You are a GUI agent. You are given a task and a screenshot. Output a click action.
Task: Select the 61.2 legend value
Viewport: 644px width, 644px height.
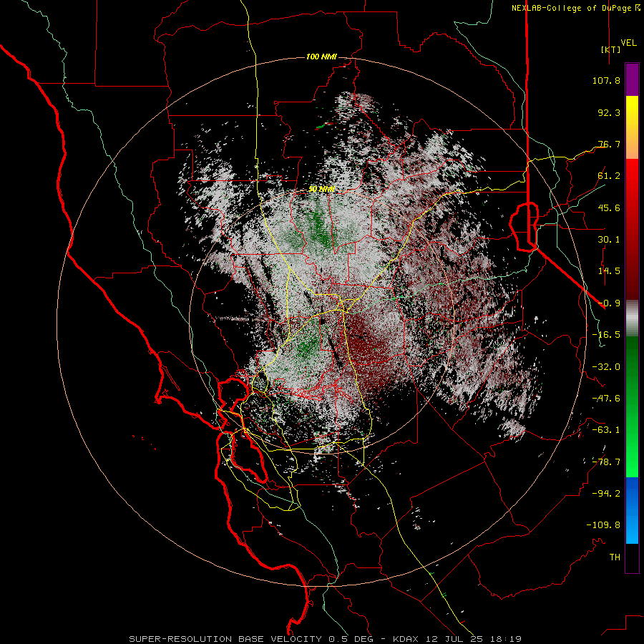pos(609,176)
